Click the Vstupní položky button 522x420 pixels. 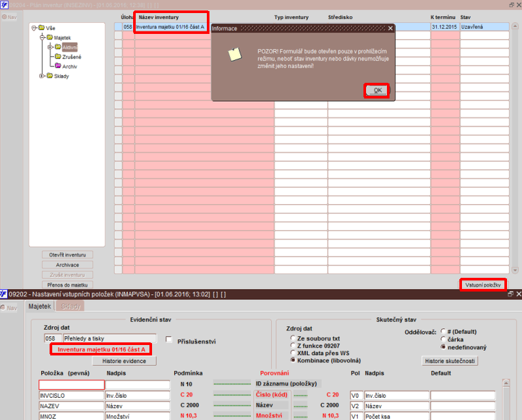point(483,285)
